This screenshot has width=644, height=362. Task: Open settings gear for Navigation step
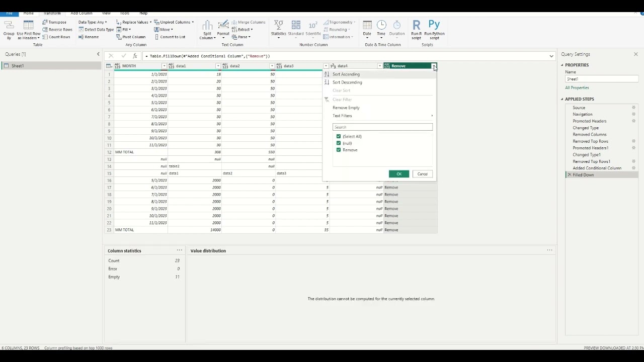pos(633,114)
